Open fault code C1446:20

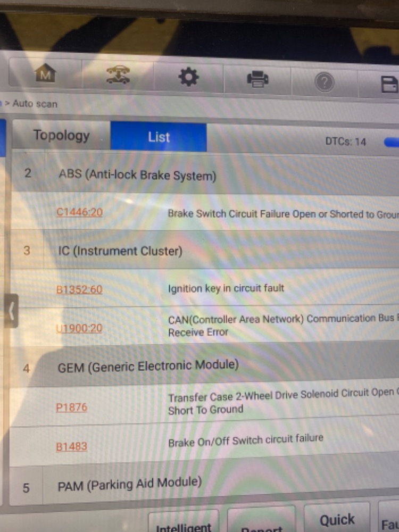79,212
